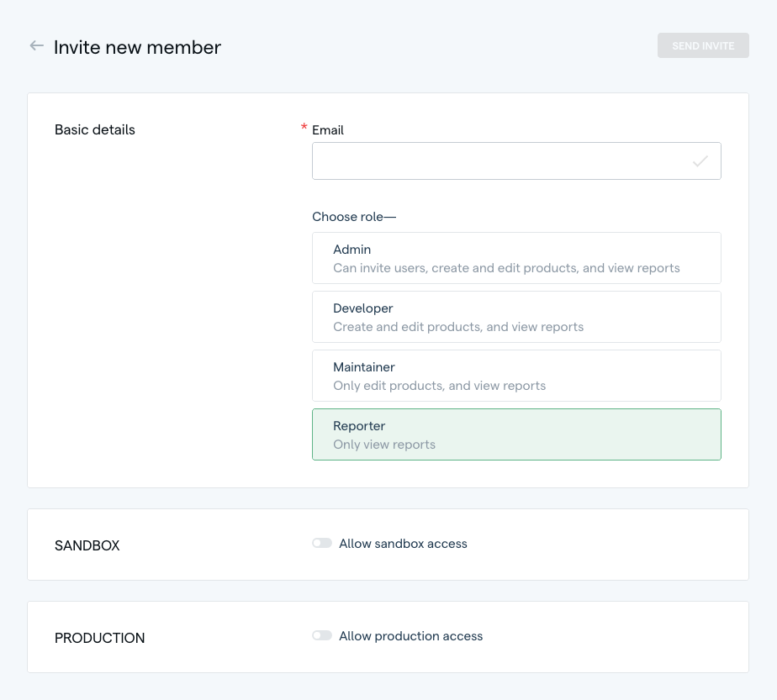This screenshot has width=777, height=700.
Task: Pick the Maintainer role
Action: coord(516,376)
